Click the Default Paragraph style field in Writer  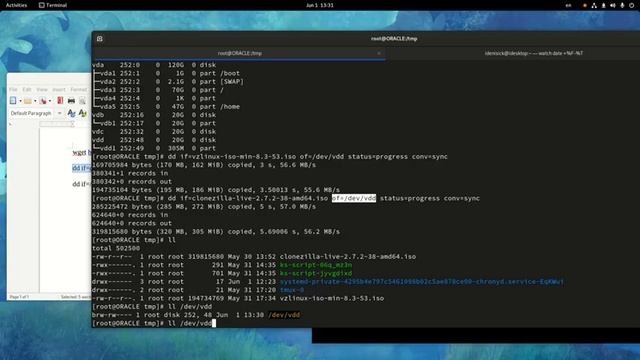pyautogui.click(x=32, y=113)
